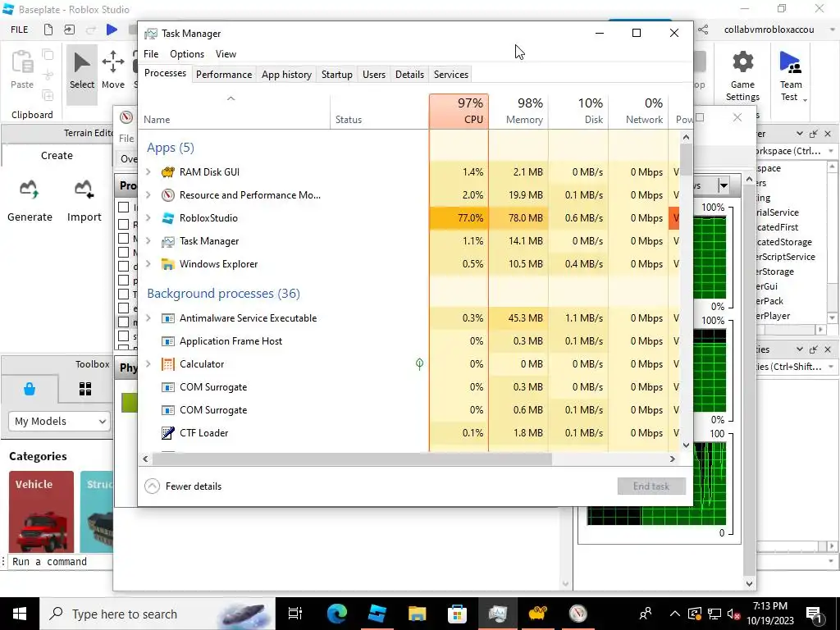Open File Explorer from taskbar
This screenshot has width=840, height=630.
417,614
